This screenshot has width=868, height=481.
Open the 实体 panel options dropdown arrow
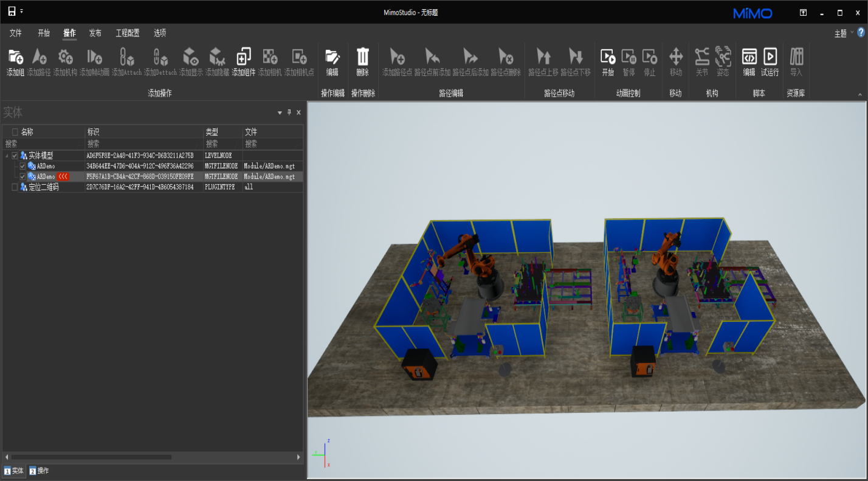click(x=280, y=112)
